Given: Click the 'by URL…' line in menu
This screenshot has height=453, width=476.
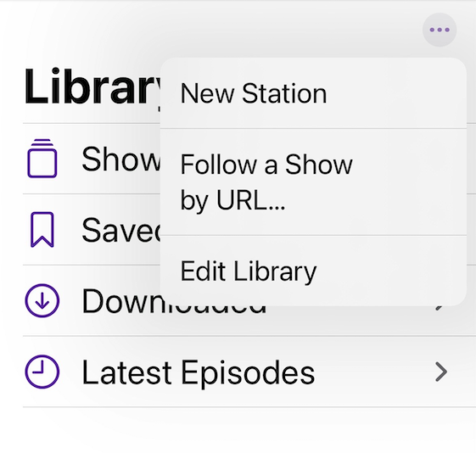Looking at the screenshot, I should (232, 200).
